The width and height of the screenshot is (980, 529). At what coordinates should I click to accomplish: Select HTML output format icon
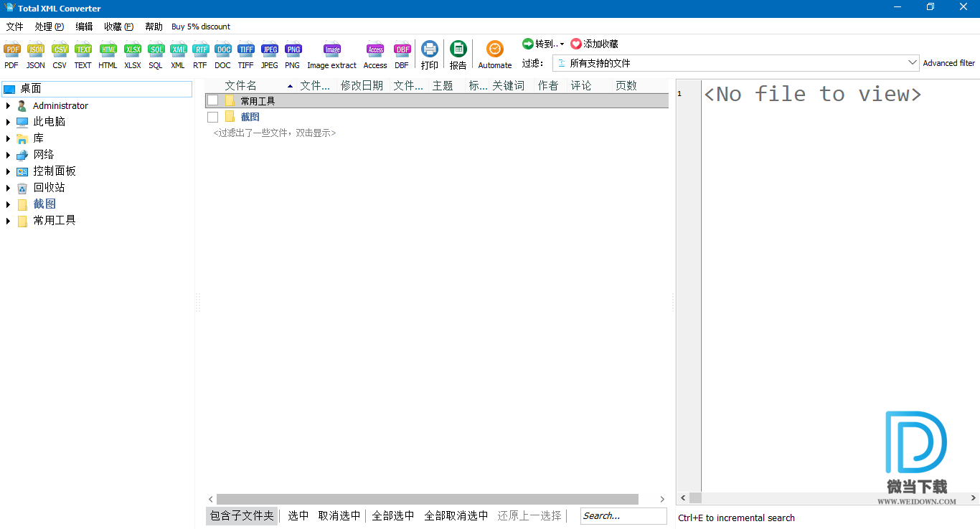point(108,50)
